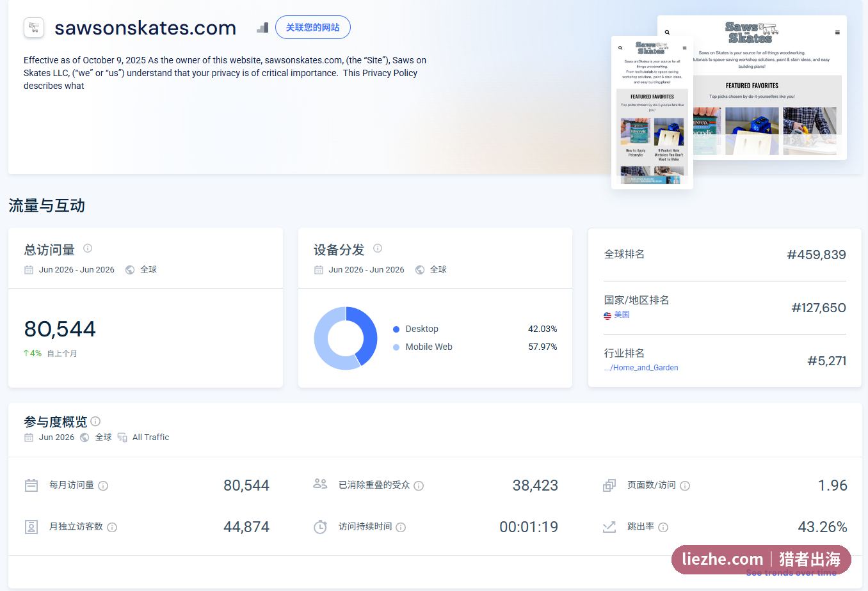Click the Desktop legend color dot
This screenshot has width=868, height=591.
click(396, 329)
